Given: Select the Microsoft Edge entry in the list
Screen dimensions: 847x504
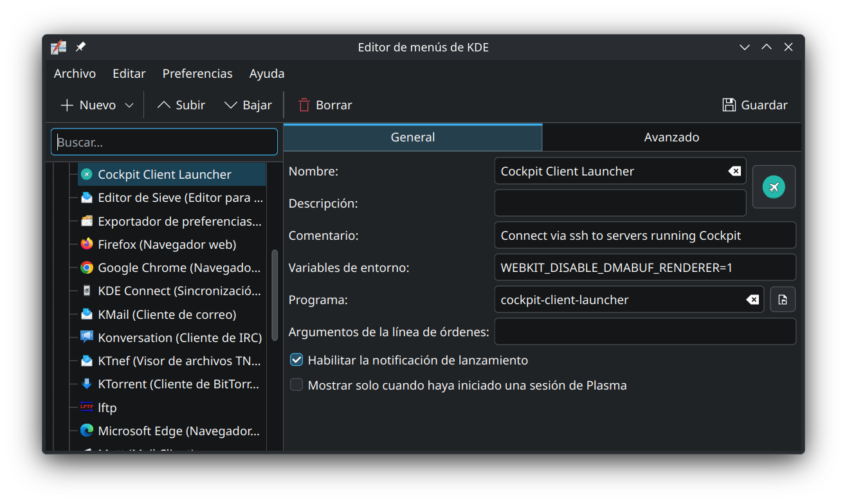Looking at the screenshot, I should [x=178, y=431].
